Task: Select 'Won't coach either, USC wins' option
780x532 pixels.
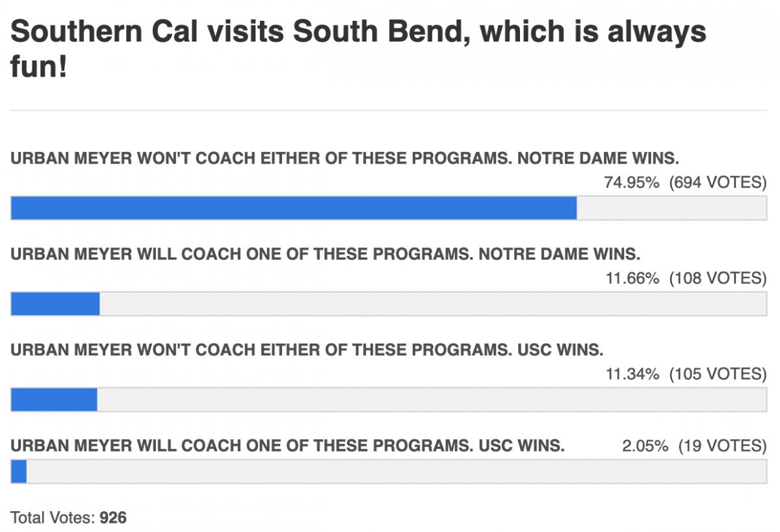Action: tap(307, 349)
